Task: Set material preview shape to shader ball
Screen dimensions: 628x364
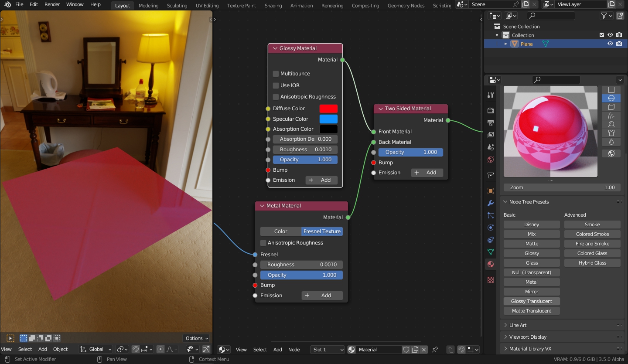Action: (x=611, y=125)
